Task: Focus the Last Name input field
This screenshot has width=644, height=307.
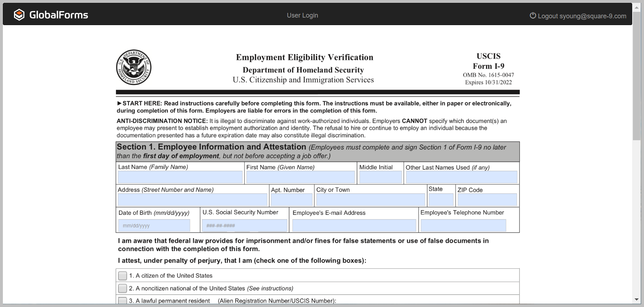Action: tap(180, 177)
